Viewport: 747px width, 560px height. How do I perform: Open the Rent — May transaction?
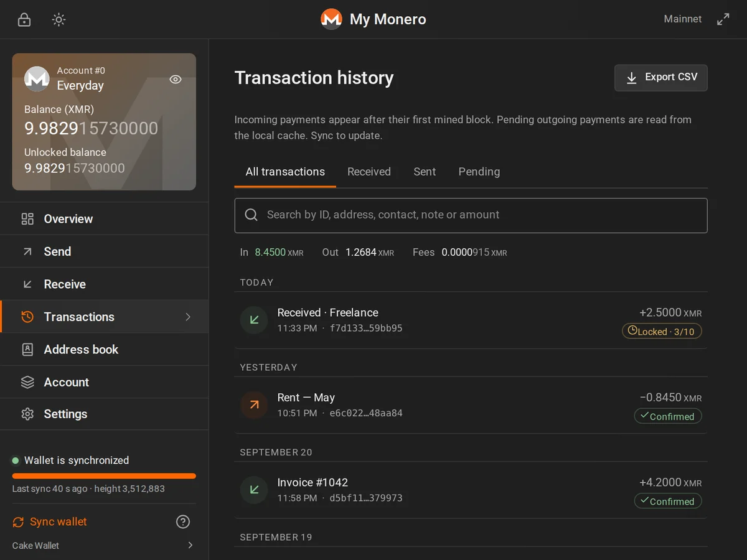[471, 405]
